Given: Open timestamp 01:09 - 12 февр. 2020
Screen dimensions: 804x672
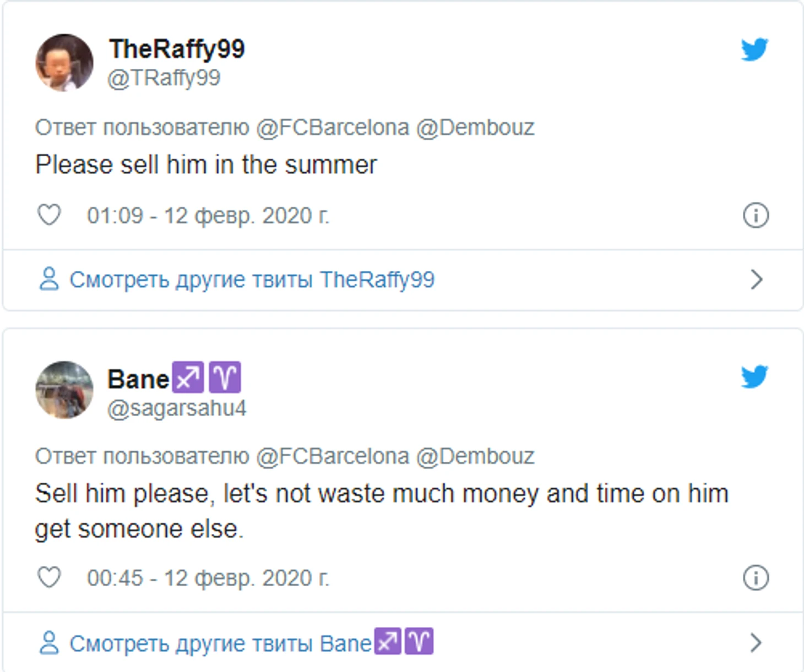Looking at the screenshot, I should pos(208,216).
